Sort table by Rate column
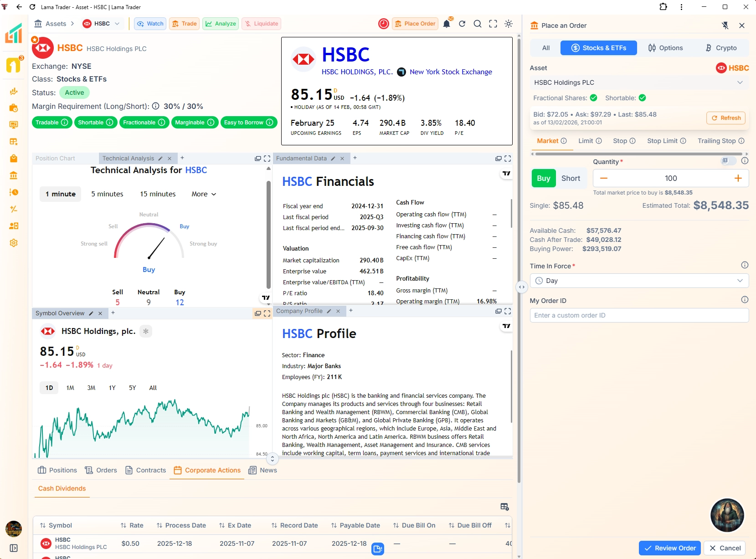The image size is (756, 559). [132, 525]
